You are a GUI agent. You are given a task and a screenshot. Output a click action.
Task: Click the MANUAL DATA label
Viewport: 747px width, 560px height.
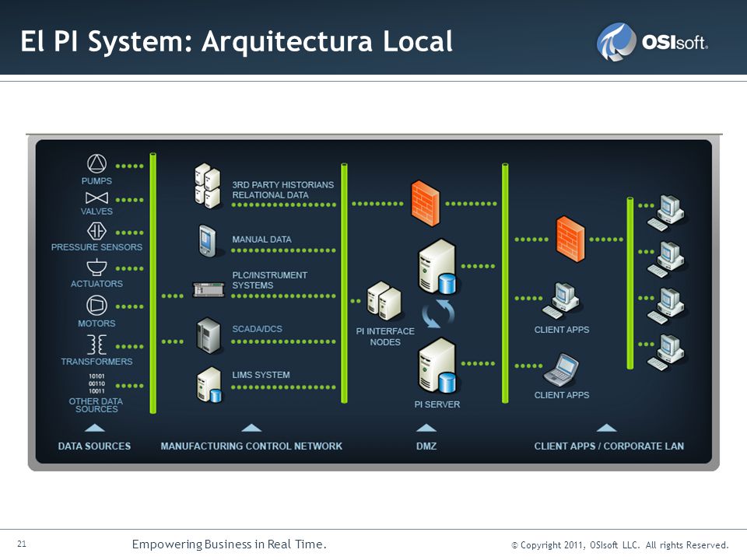[261, 240]
